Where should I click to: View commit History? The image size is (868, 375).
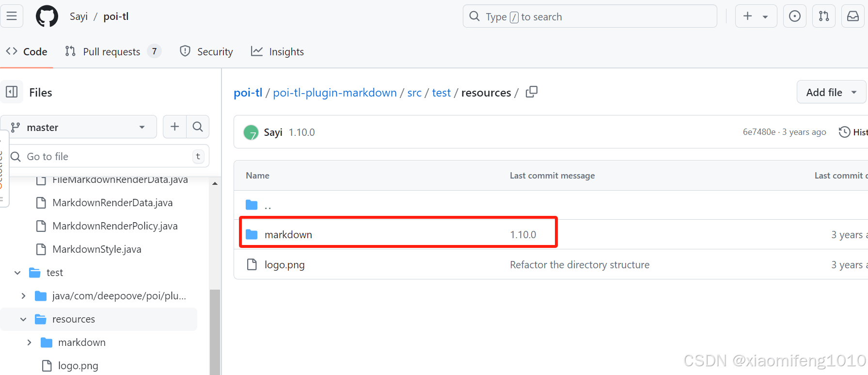(853, 132)
